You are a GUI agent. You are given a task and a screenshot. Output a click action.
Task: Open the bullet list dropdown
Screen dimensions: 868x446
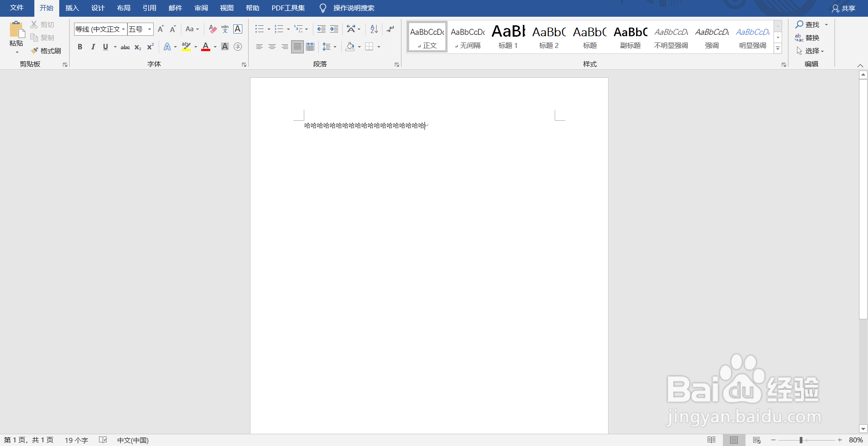coord(269,29)
